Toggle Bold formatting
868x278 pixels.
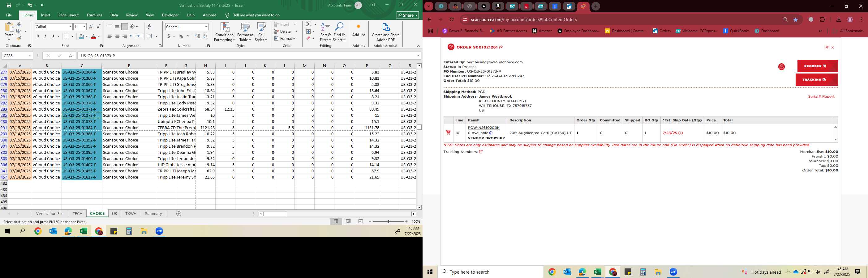38,36
